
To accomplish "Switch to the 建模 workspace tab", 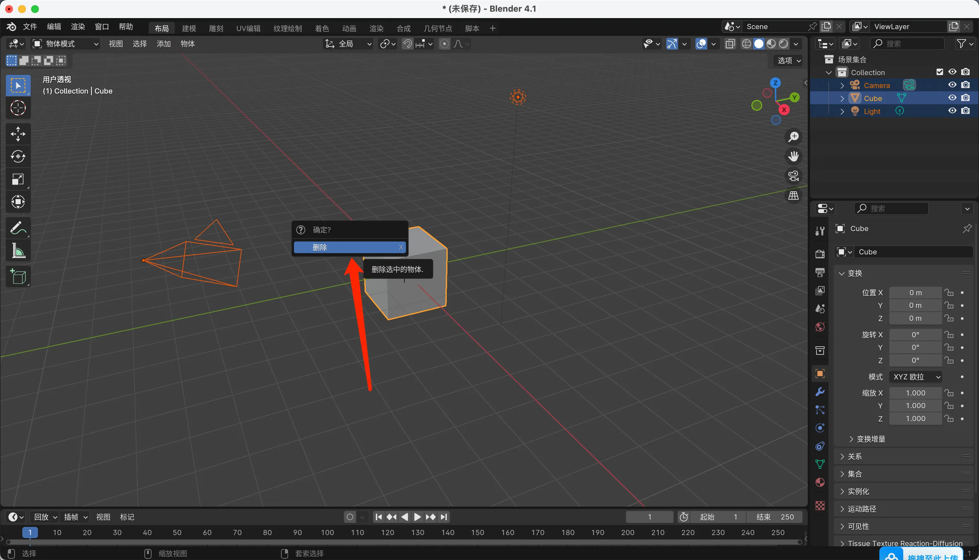I will coord(189,28).
